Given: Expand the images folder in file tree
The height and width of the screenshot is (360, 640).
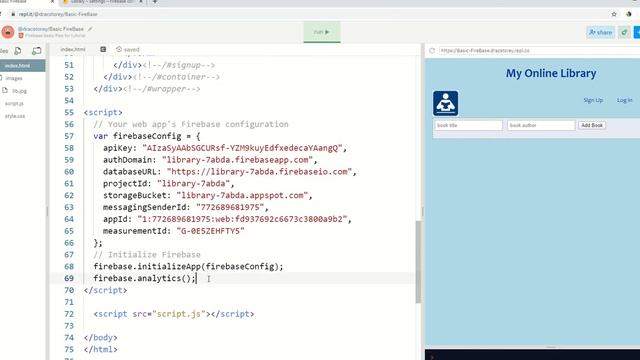Looking at the screenshot, I should (14, 78).
